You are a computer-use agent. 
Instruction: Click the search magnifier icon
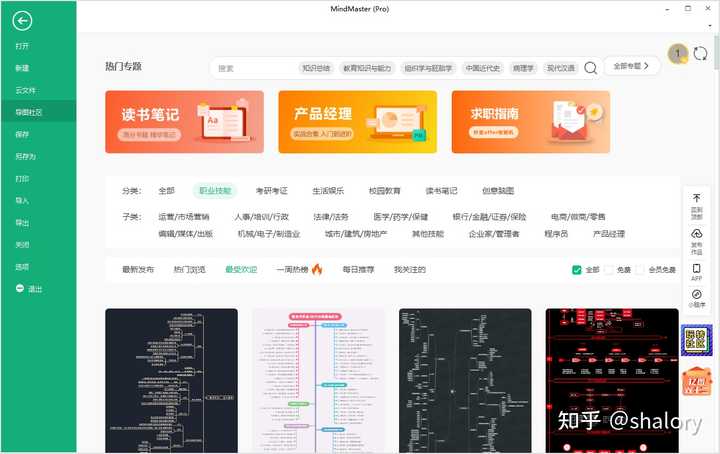591,68
